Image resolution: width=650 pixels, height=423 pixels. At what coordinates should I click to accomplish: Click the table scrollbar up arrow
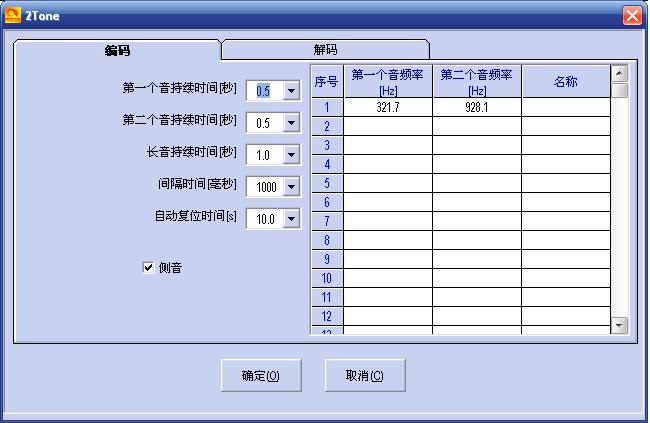619,74
